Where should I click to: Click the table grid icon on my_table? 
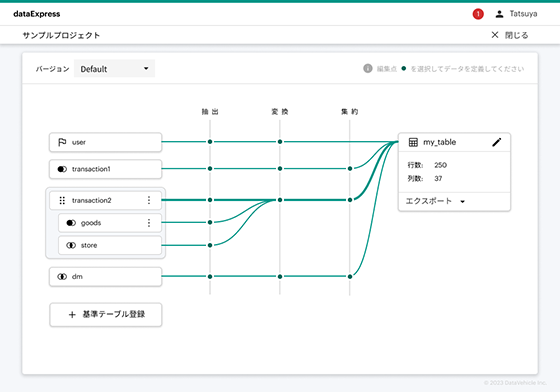point(413,142)
